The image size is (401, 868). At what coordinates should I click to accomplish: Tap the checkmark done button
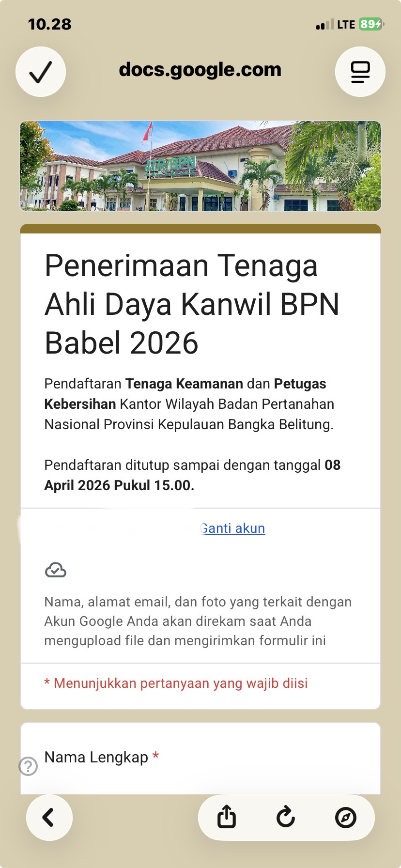[x=41, y=72]
